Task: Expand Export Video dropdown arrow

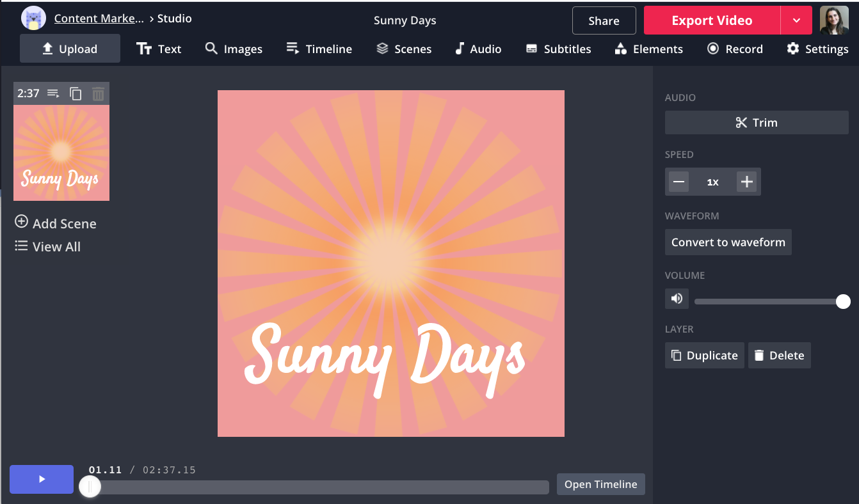Action: pos(796,20)
